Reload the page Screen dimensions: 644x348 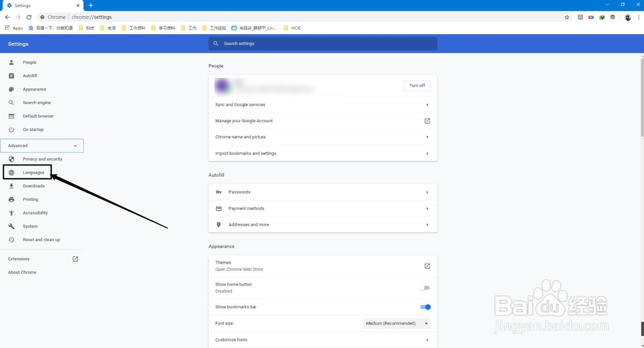29,17
